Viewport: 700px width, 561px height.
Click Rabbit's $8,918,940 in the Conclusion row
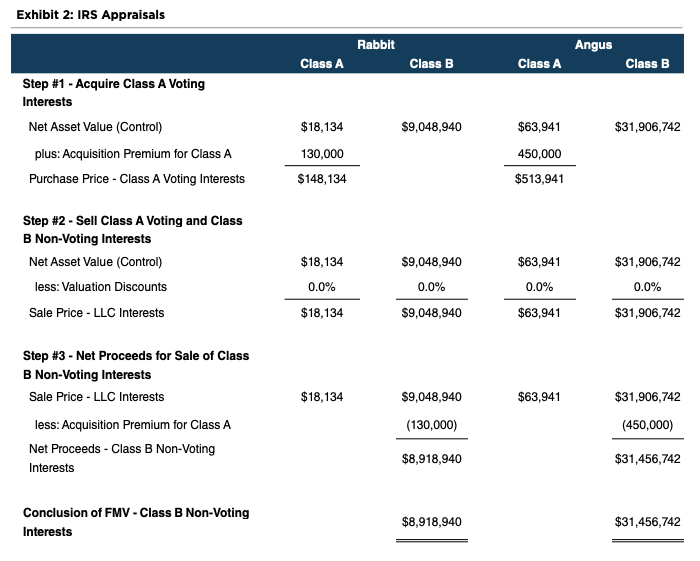point(431,522)
